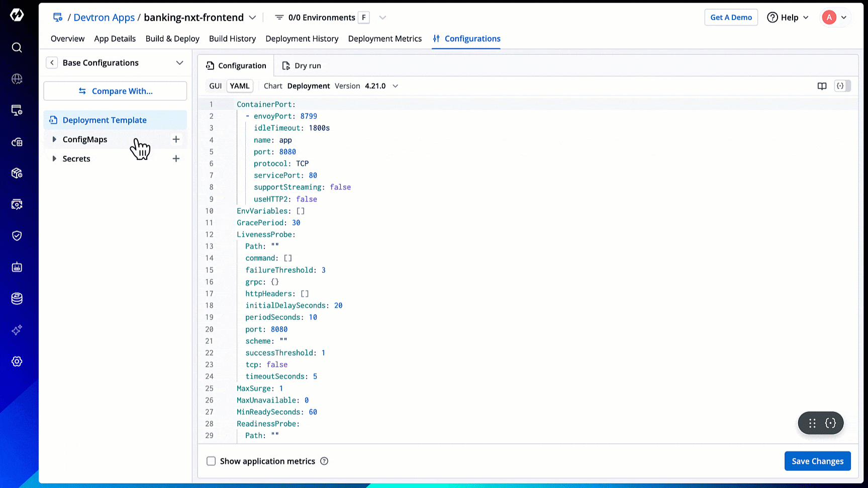The height and width of the screenshot is (488, 868).
Task: Select Deployment Template in the sidebar
Action: [105, 120]
